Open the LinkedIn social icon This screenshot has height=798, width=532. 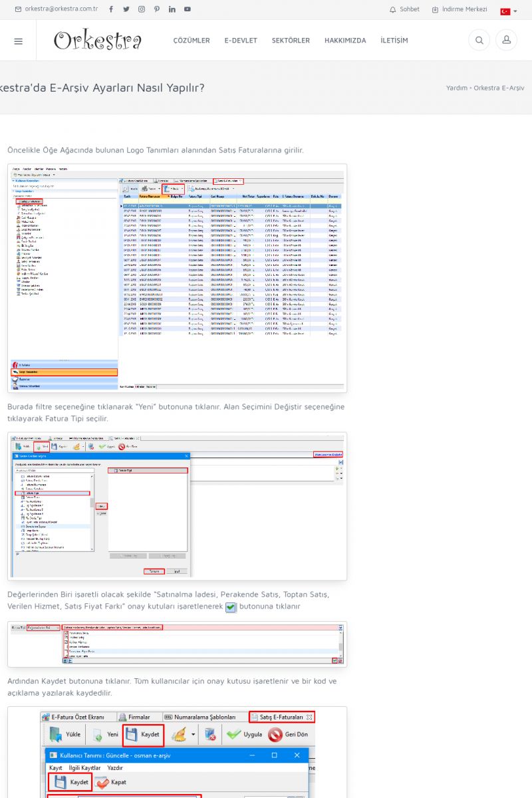pyautogui.click(x=172, y=9)
